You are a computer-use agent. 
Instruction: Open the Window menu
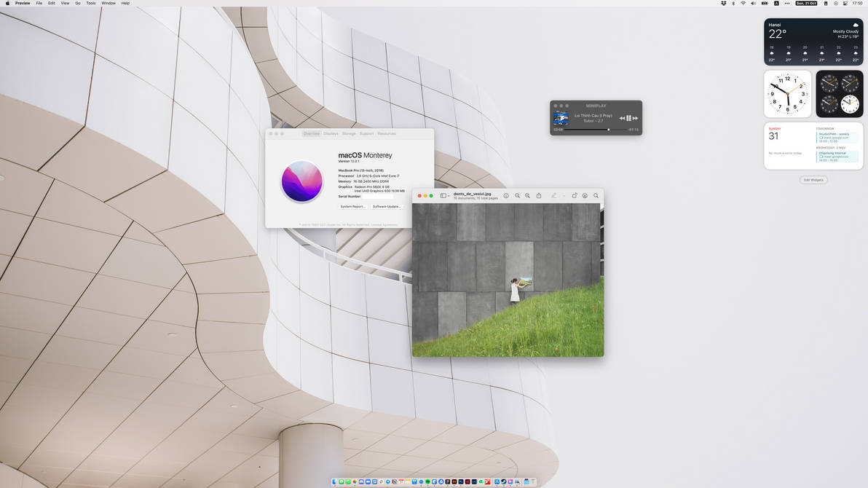tap(108, 4)
